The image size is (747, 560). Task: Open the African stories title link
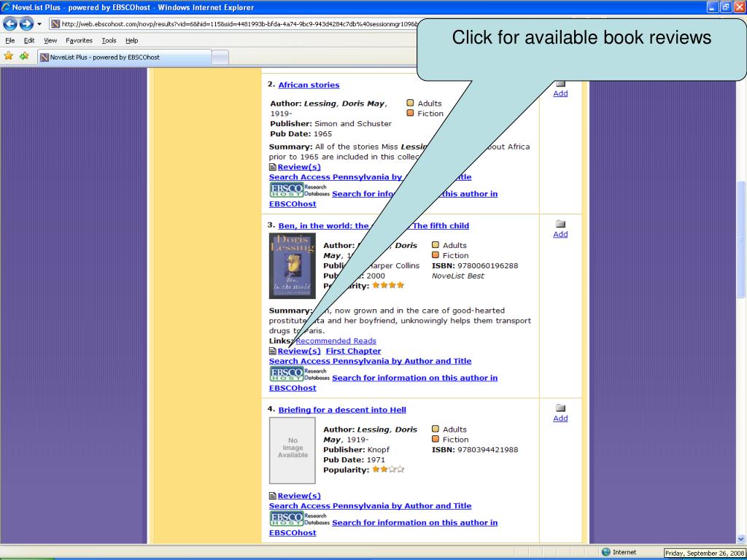[x=309, y=85]
